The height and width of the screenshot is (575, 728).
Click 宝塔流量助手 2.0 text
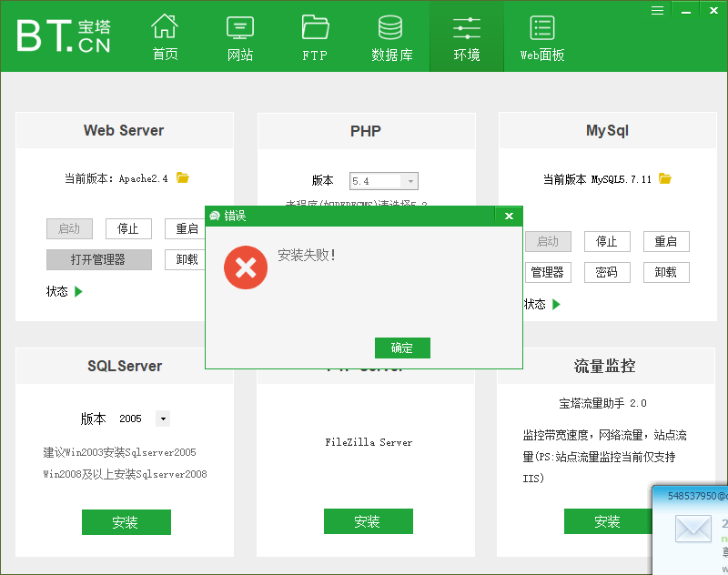602,403
